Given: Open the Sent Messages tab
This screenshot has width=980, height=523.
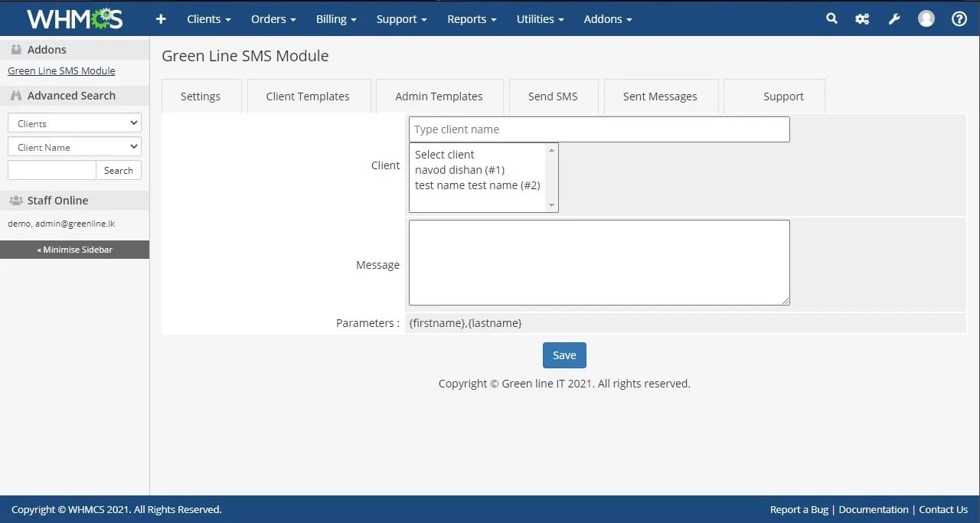Looking at the screenshot, I should pyautogui.click(x=660, y=96).
